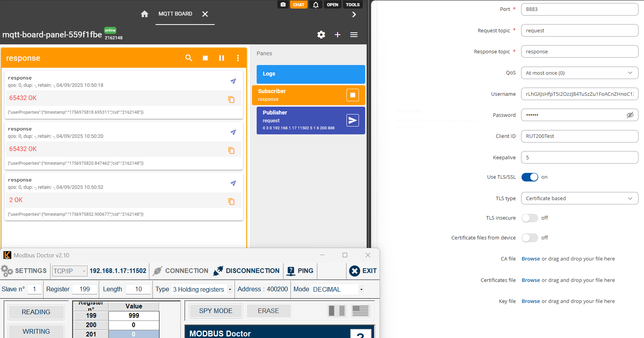The image size is (644, 338).
Task: Open the notifications bell icon
Action: (316, 5)
